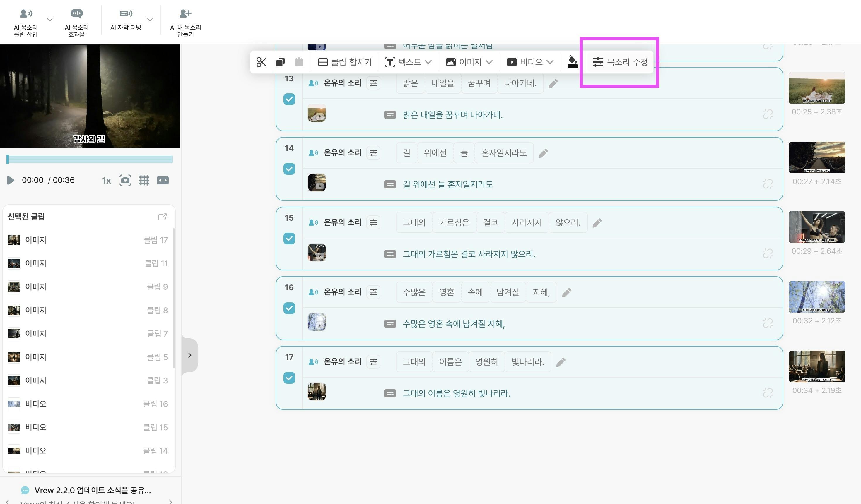
Task: Click the 목소리 수정 button
Action: click(619, 62)
